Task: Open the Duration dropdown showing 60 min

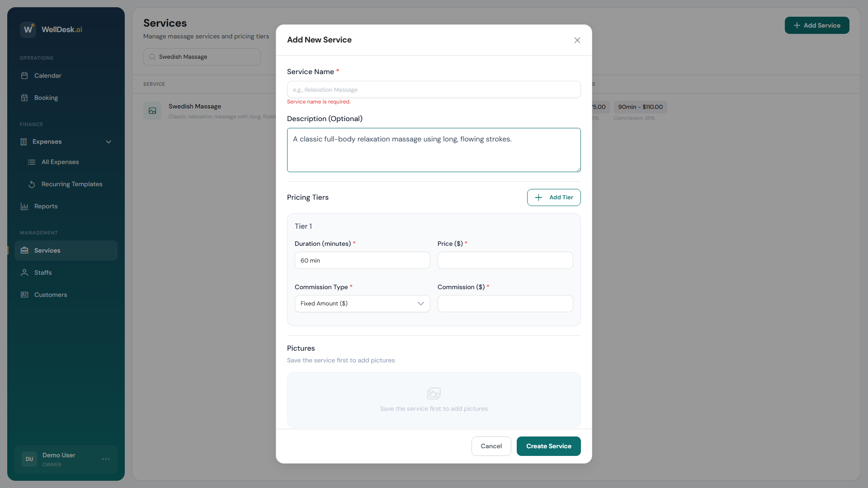Action: click(x=362, y=260)
